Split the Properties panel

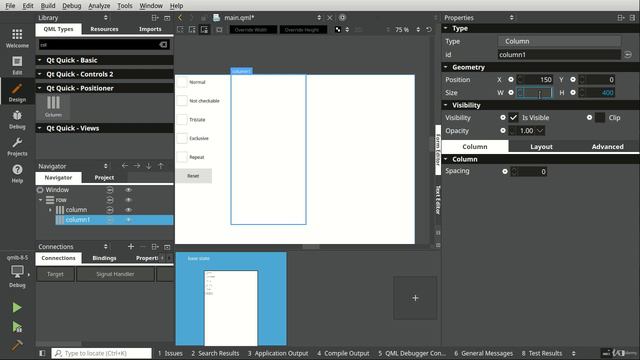click(621, 18)
